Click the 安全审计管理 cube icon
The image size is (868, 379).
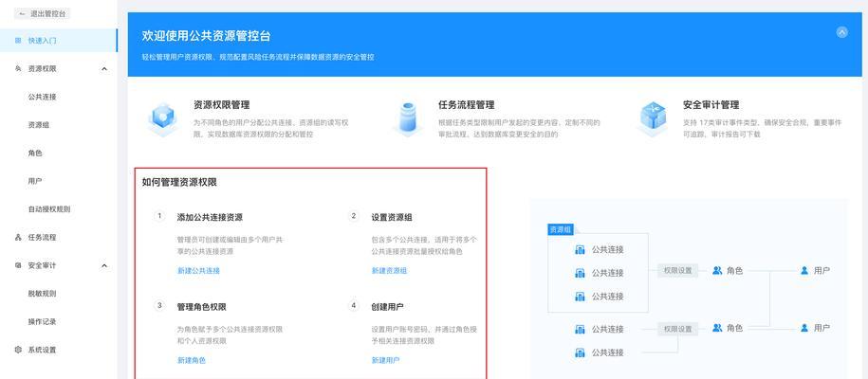[653, 119]
